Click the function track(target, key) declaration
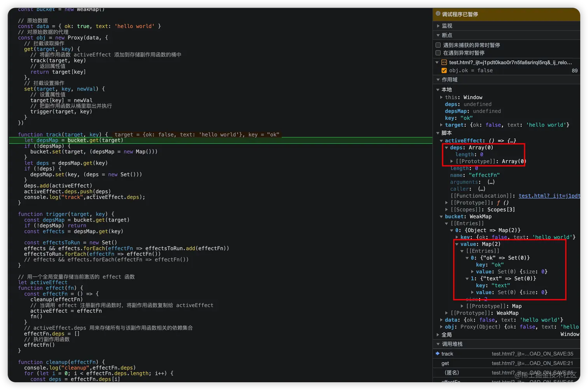The image size is (588, 390). point(63,135)
